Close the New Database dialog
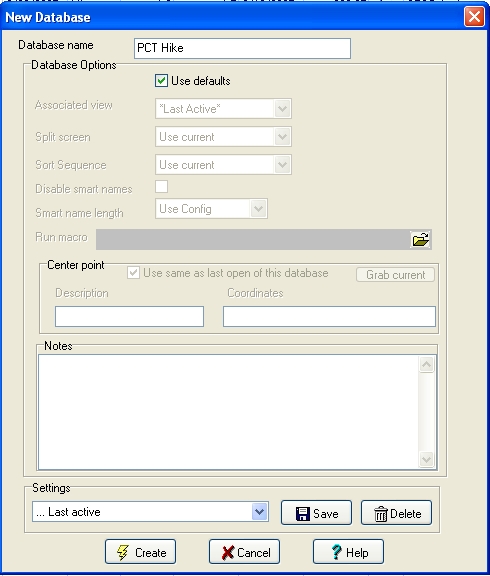Image resolution: width=490 pixels, height=576 pixels. (x=474, y=17)
